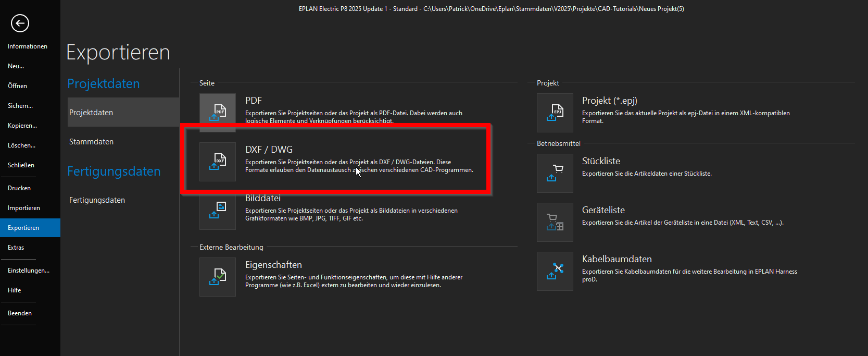
Task: Click the Eigenschaften export title
Action: [x=274, y=265]
